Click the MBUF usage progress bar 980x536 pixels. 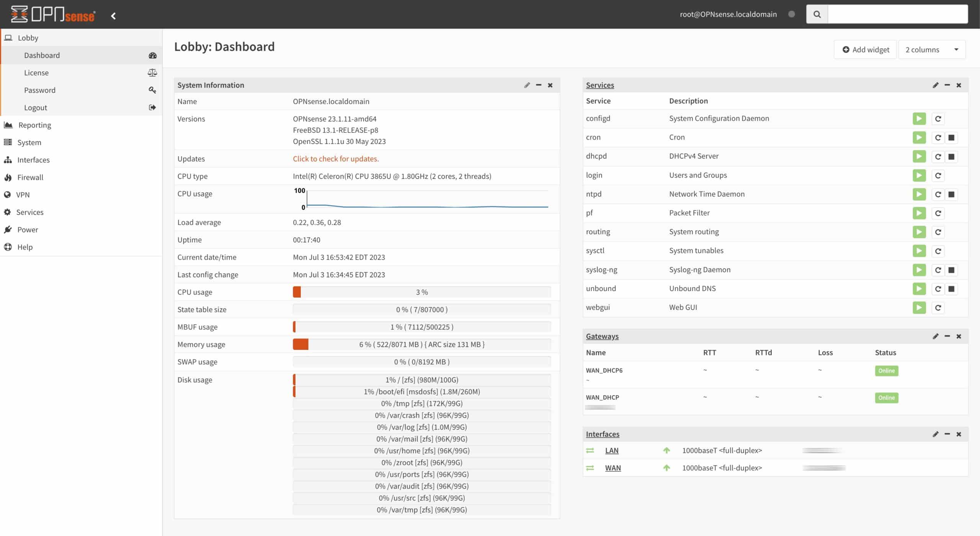click(x=422, y=327)
